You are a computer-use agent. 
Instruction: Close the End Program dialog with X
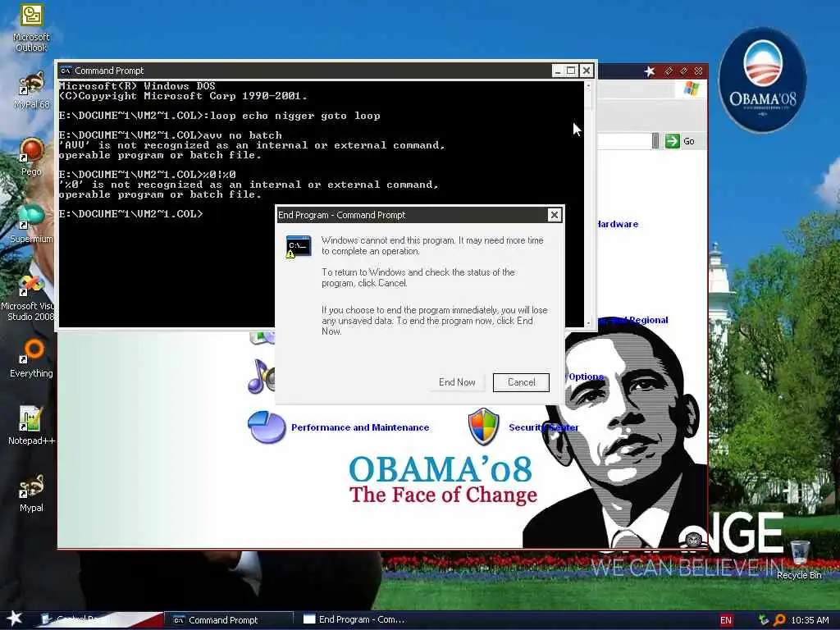tap(555, 215)
